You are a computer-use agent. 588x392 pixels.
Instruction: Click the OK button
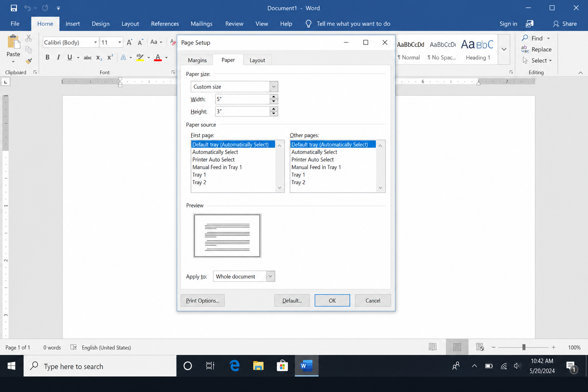pos(332,301)
